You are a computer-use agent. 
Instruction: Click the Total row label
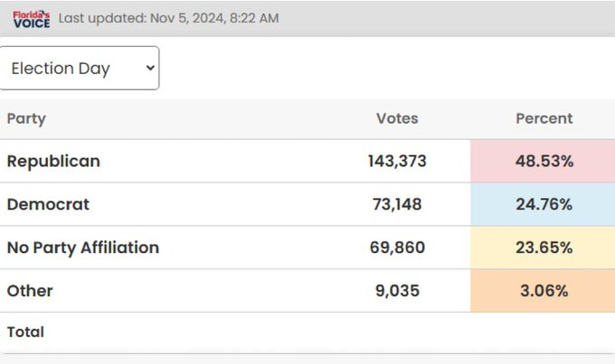click(x=25, y=332)
